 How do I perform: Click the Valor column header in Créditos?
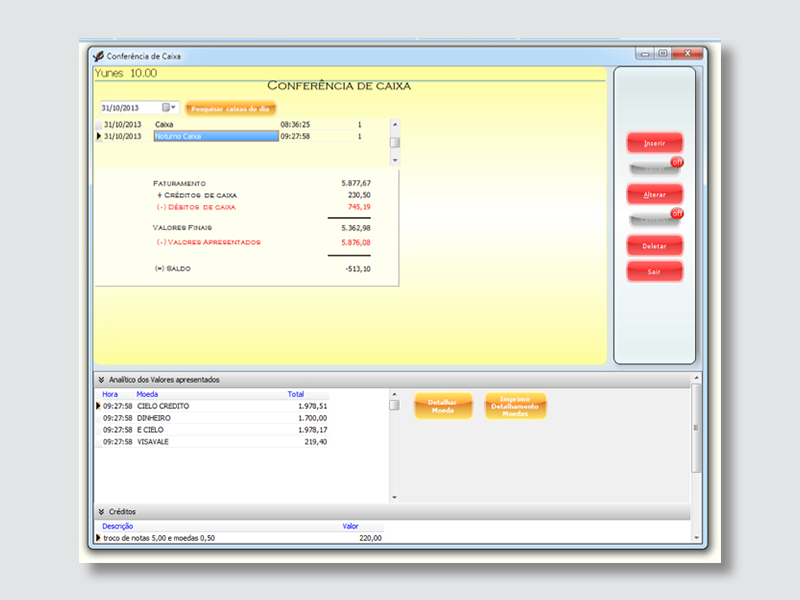click(350, 526)
